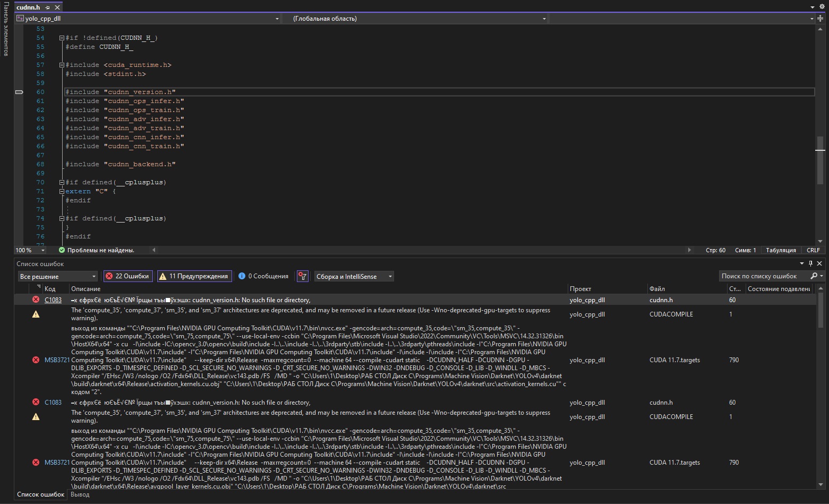Click the editor split-window icon

tap(821, 19)
